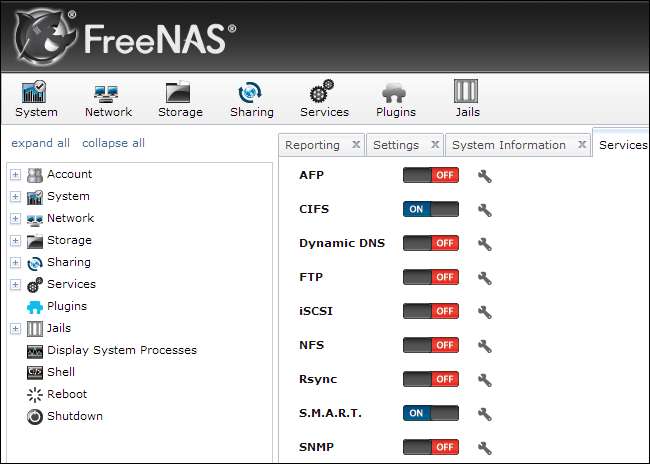Click the FTP configuration wrench icon
Image resolution: width=650 pixels, height=464 pixels.
(485, 278)
